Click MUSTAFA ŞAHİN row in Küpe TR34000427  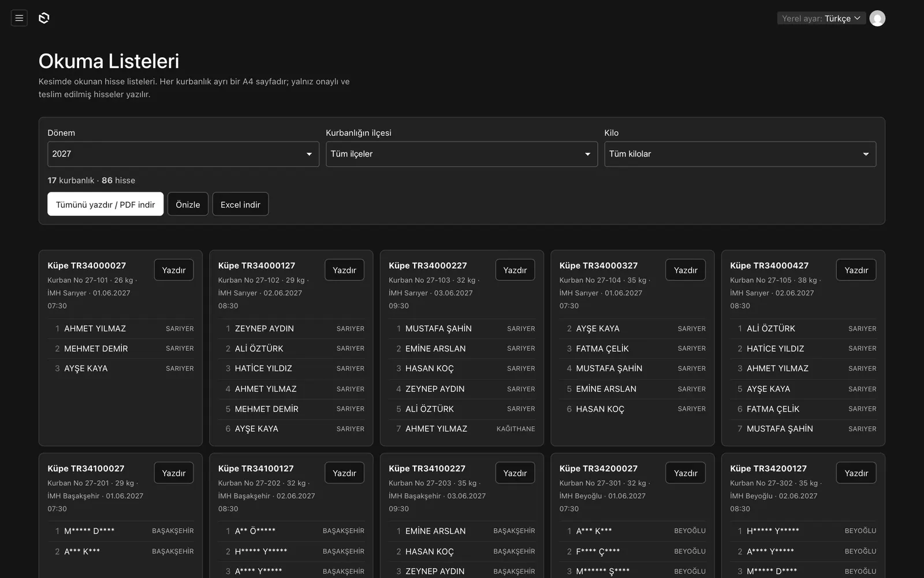coord(803,429)
